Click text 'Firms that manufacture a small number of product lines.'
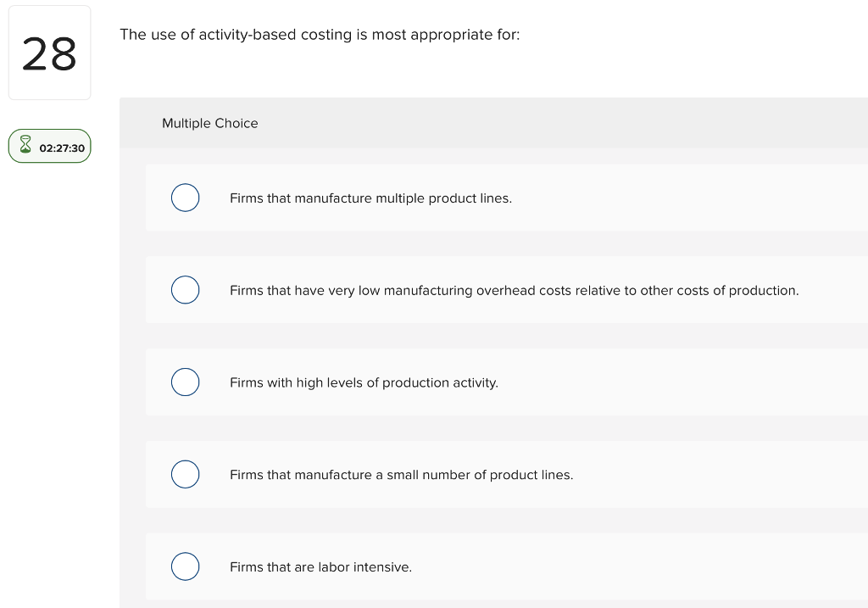This screenshot has width=868, height=608. [x=401, y=475]
